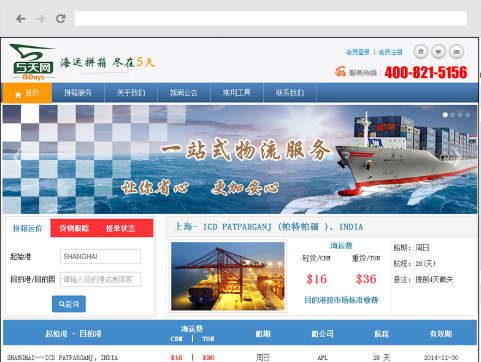Click the round home icon button
This screenshot has width=481, height=362.
(421, 52)
